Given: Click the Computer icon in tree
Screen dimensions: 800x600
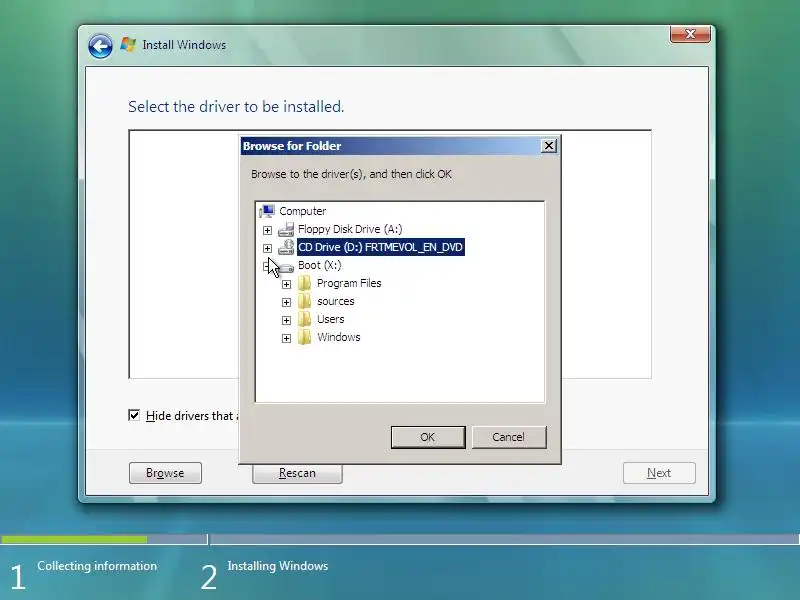Looking at the screenshot, I should [267, 211].
